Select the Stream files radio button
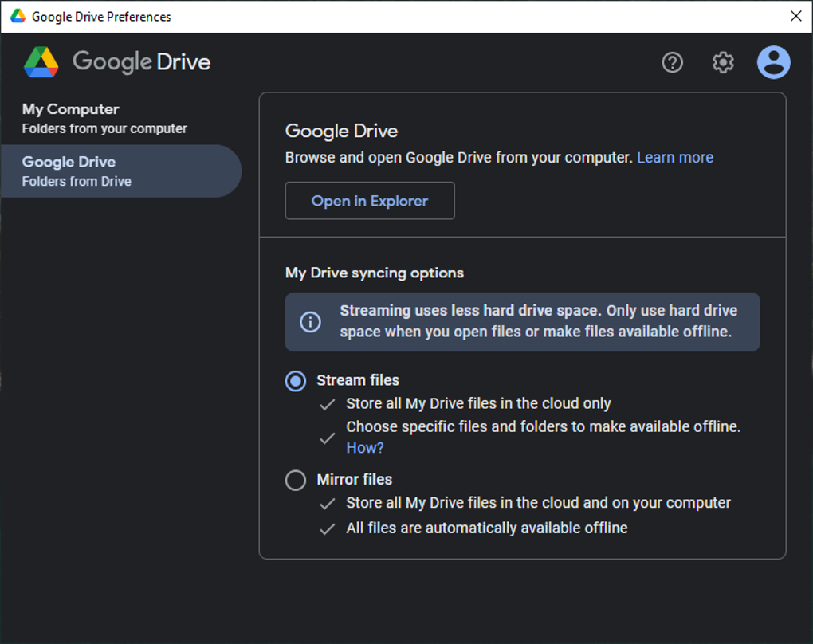This screenshot has width=813, height=644. (296, 381)
